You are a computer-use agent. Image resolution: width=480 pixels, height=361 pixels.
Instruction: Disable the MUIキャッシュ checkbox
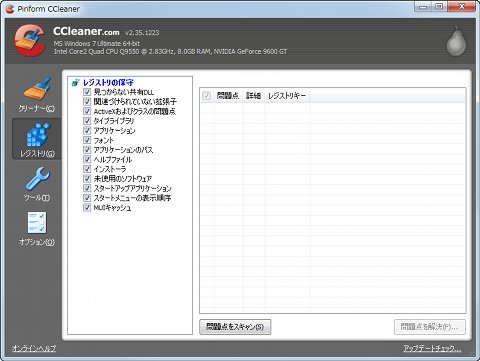click(87, 208)
